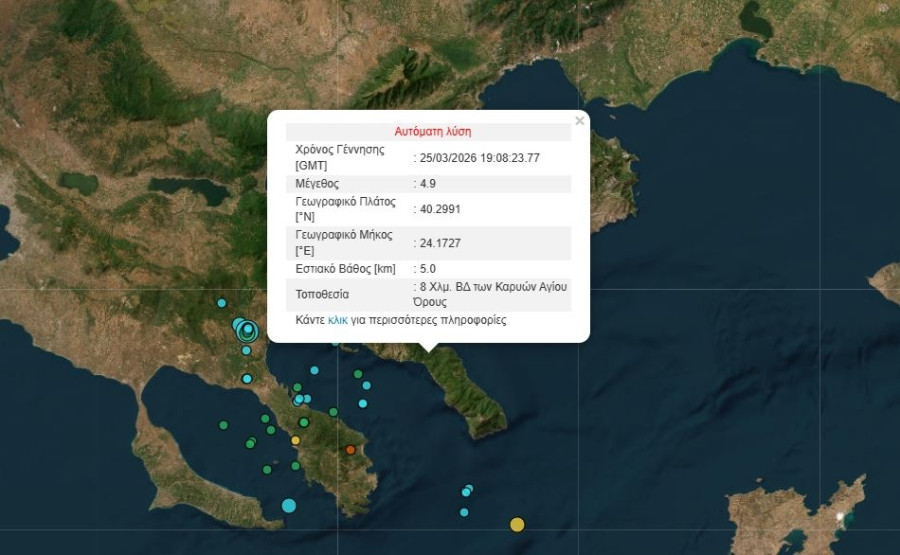Select the large yellow marker in the sea
This screenshot has width=900, height=555.
[517, 524]
